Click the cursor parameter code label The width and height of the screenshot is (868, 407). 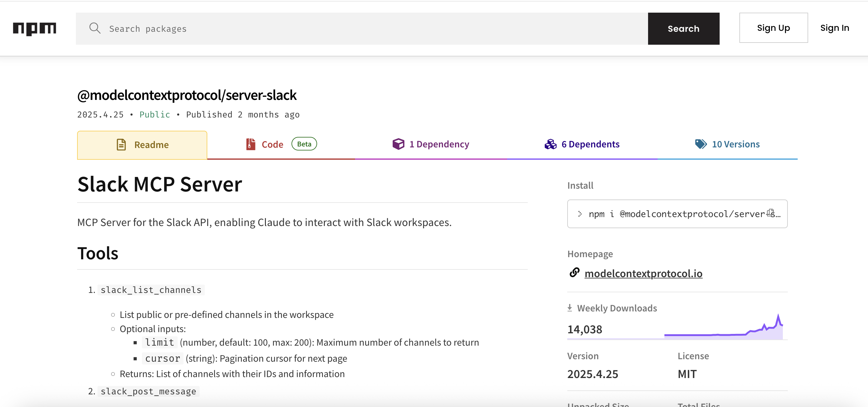(x=163, y=359)
